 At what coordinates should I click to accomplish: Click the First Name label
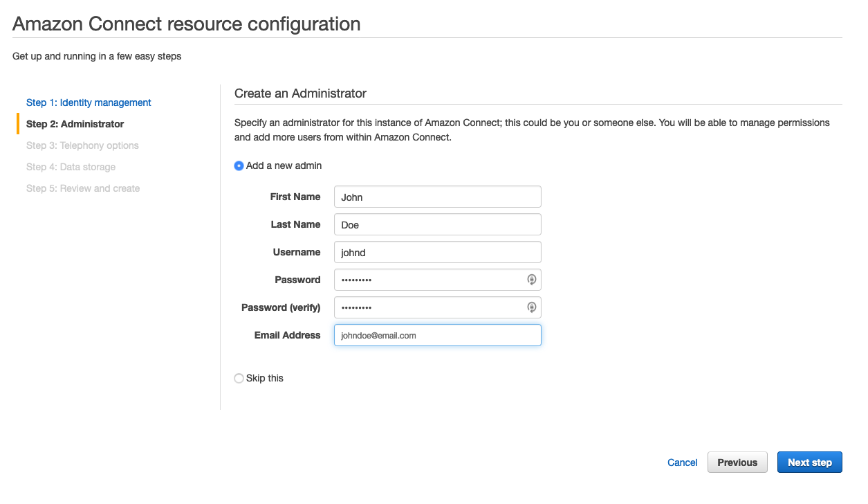pyautogui.click(x=295, y=197)
